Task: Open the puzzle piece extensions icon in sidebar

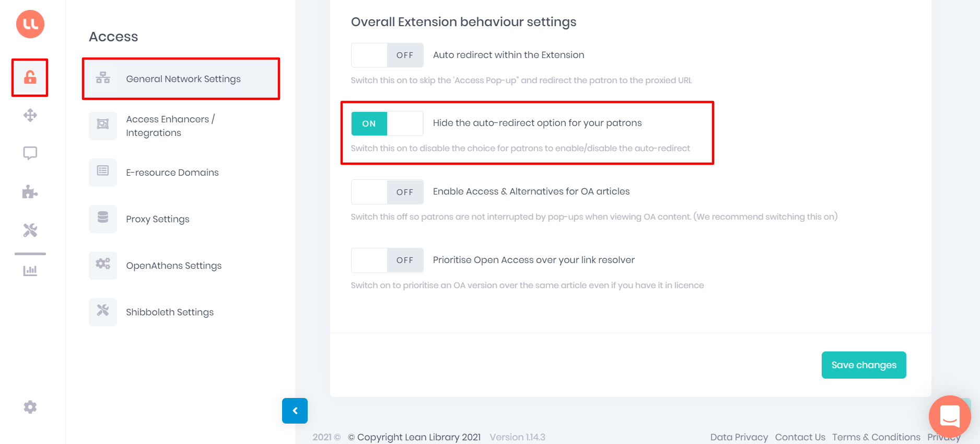Action: coord(30,192)
